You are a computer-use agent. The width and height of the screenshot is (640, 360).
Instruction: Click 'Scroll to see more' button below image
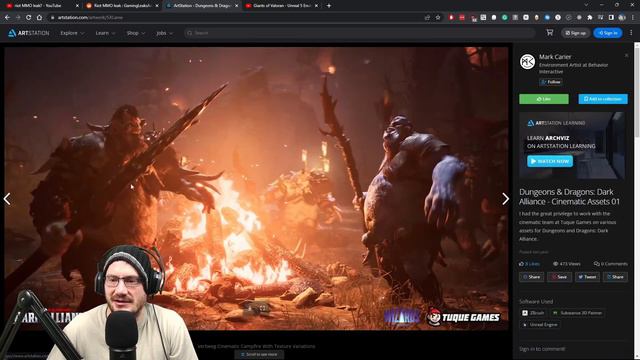coord(259,354)
